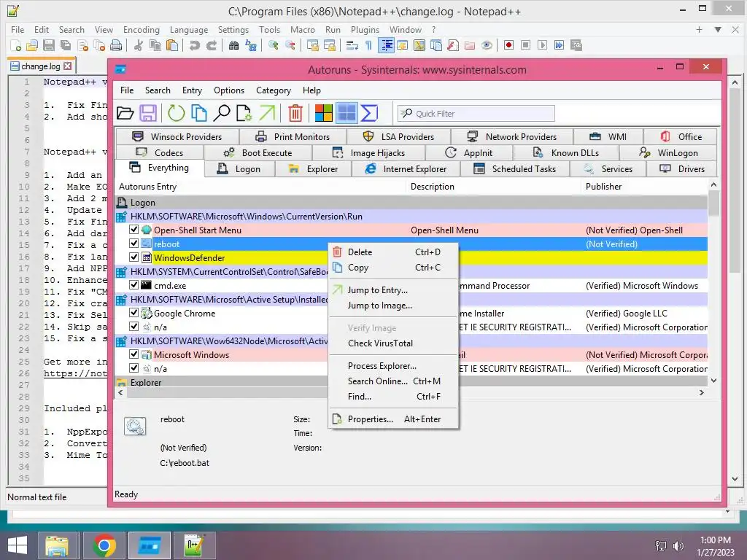Click the Notepad++ Find binoculars icon

(233, 45)
